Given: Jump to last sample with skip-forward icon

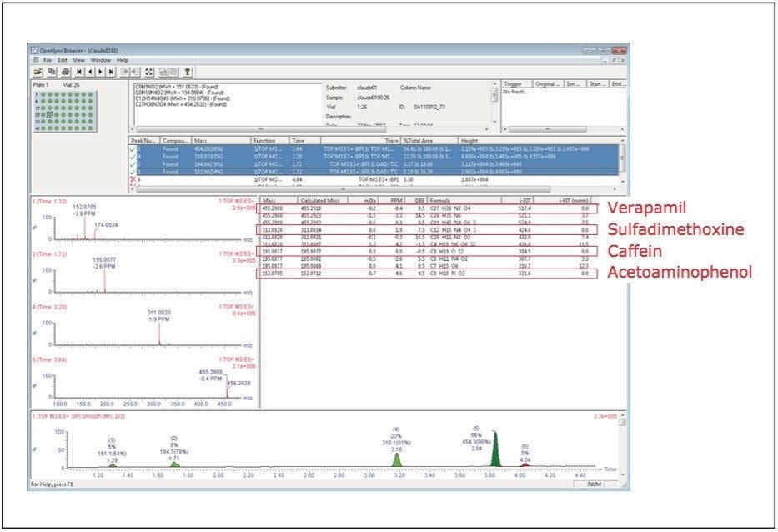Looking at the screenshot, I should (x=110, y=73).
